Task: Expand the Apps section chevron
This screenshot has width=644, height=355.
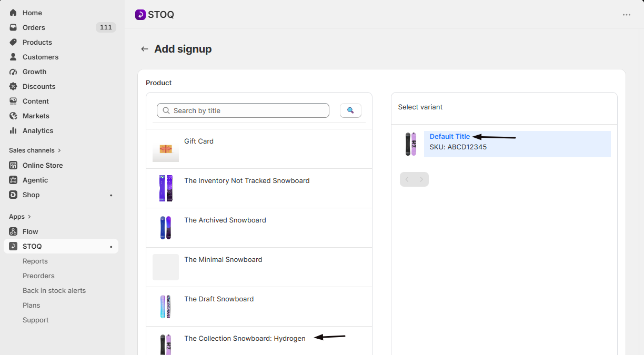Action: [x=29, y=217]
